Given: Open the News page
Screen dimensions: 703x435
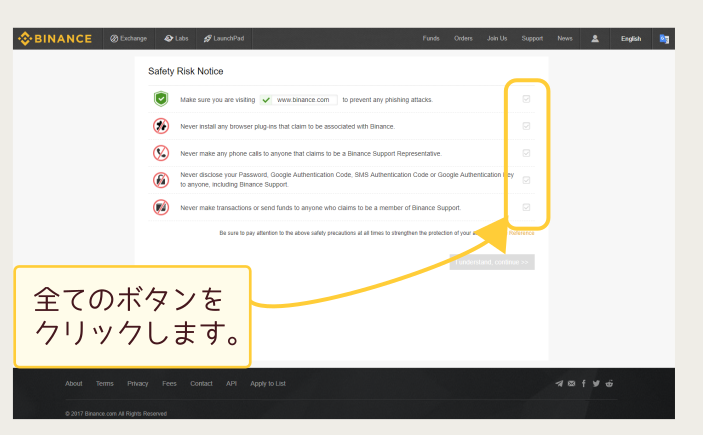Looking at the screenshot, I should coord(565,39).
